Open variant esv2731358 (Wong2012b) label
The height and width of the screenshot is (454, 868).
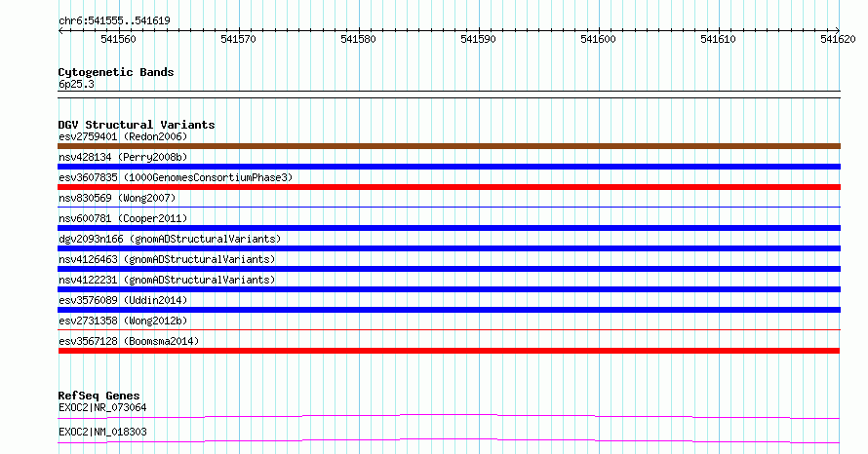[x=123, y=321]
